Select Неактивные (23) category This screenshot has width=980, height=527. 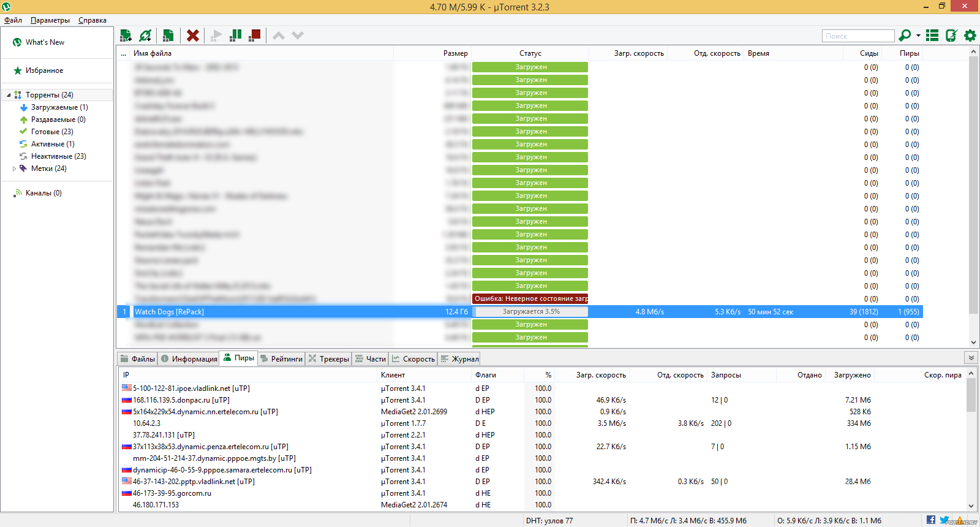pyautogui.click(x=58, y=156)
